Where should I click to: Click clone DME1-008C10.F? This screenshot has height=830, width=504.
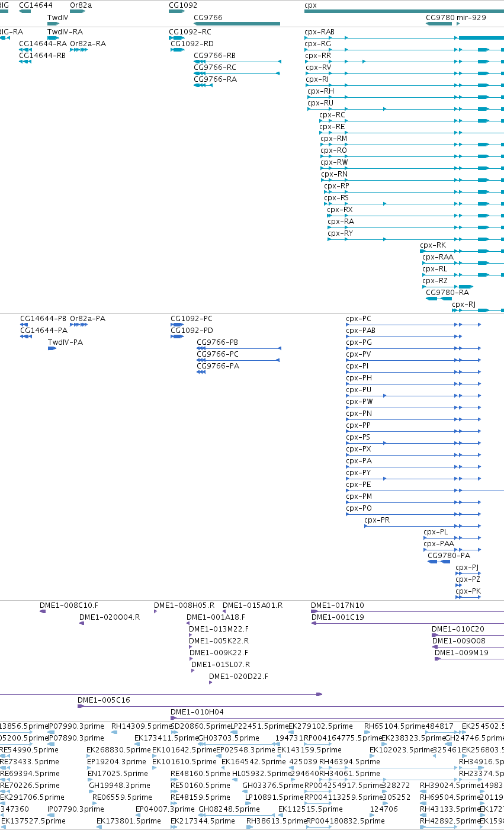click(69, 605)
